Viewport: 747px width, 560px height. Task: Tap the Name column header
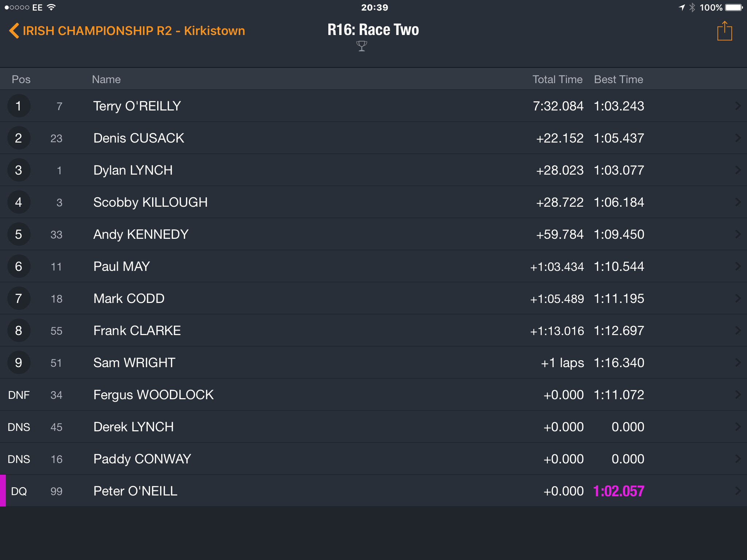click(x=106, y=79)
